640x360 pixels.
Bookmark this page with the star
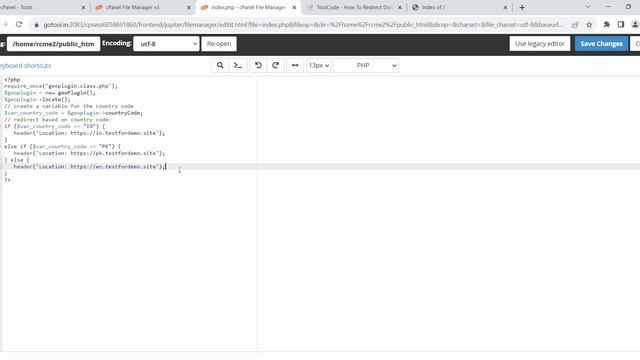pos(589,24)
